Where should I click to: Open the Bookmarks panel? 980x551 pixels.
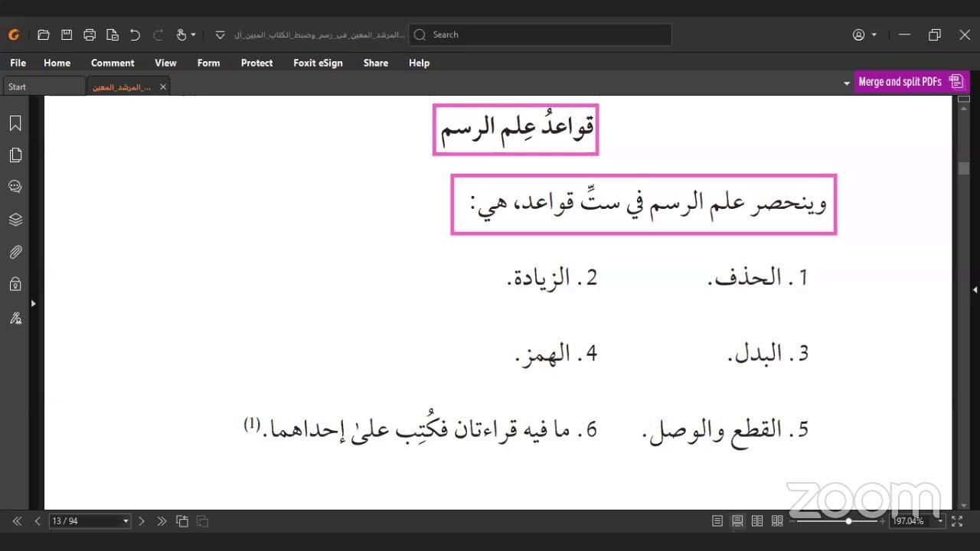tap(15, 123)
